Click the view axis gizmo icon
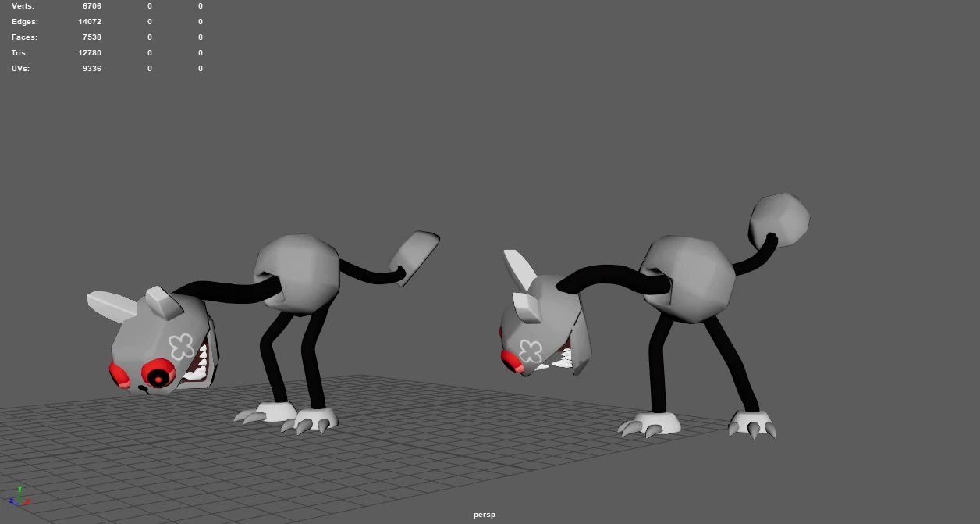980x524 pixels. [21, 497]
